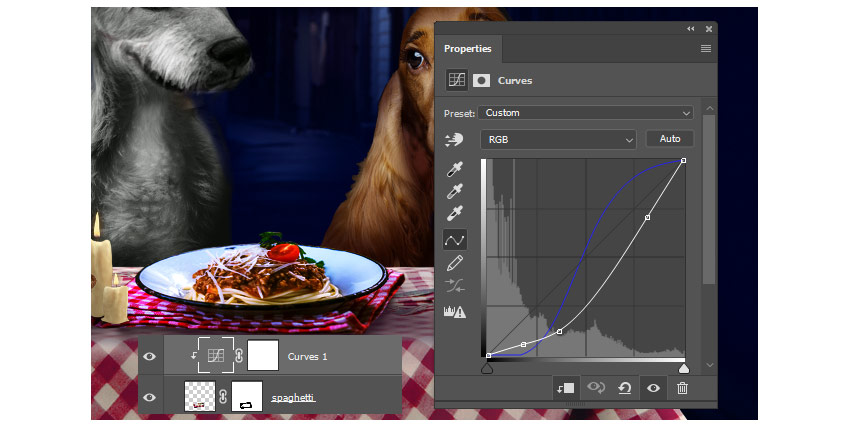
Task: Select the Curves 1 layer name
Action: coord(307,356)
